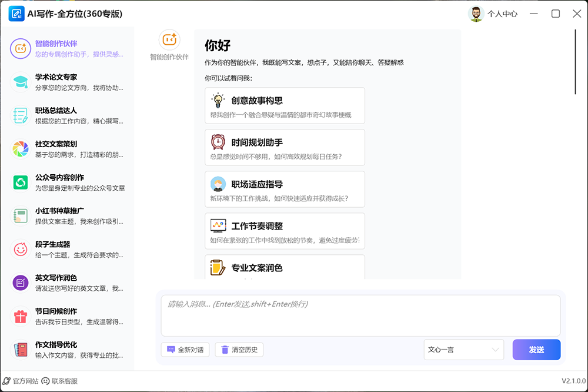Click the purple 英文写作润色 icon

click(x=21, y=283)
